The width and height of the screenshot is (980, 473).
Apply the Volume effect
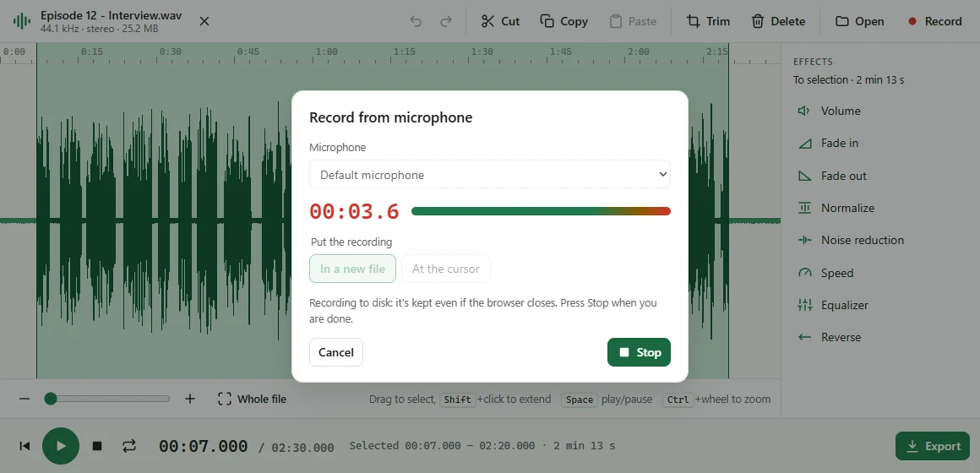tap(880, 111)
